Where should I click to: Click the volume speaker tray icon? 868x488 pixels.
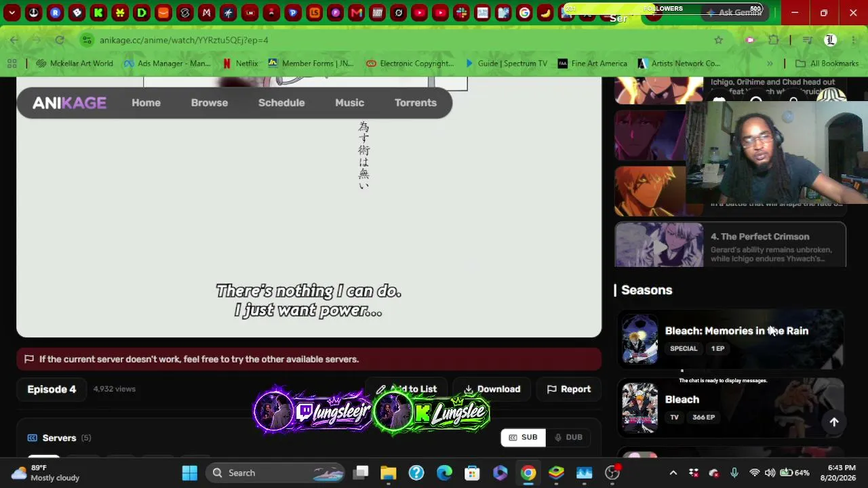[770, 472]
